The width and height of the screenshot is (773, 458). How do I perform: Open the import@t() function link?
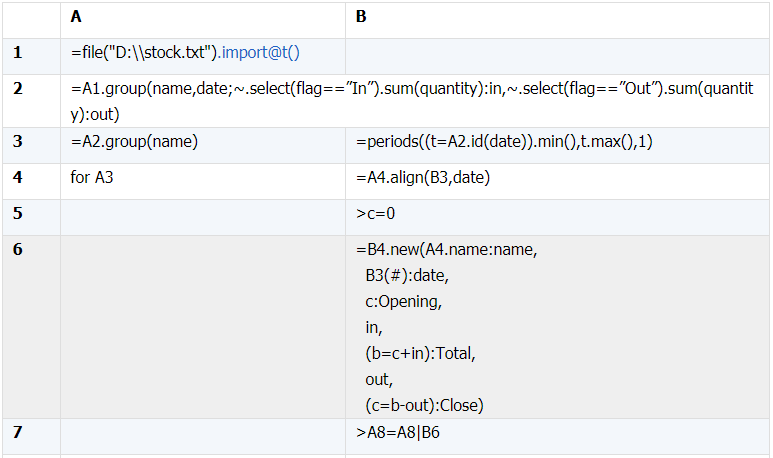click(260, 52)
